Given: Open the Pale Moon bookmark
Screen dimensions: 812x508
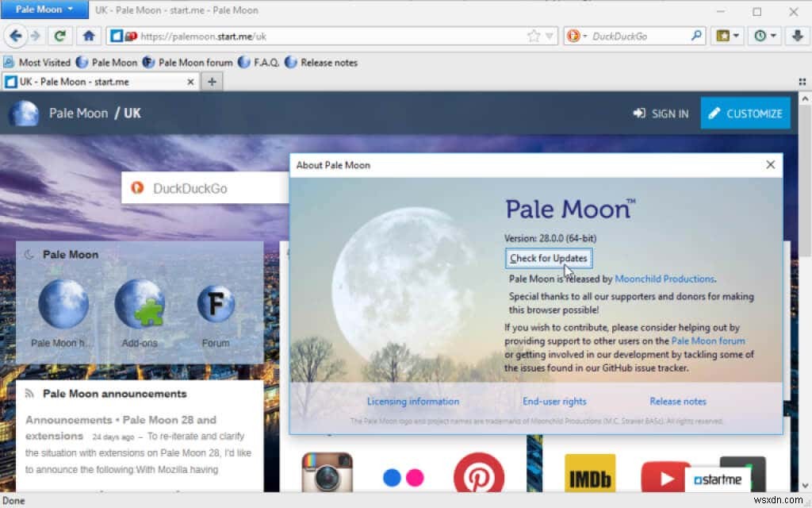Looking at the screenshot, I should click(x=107, y=63).
